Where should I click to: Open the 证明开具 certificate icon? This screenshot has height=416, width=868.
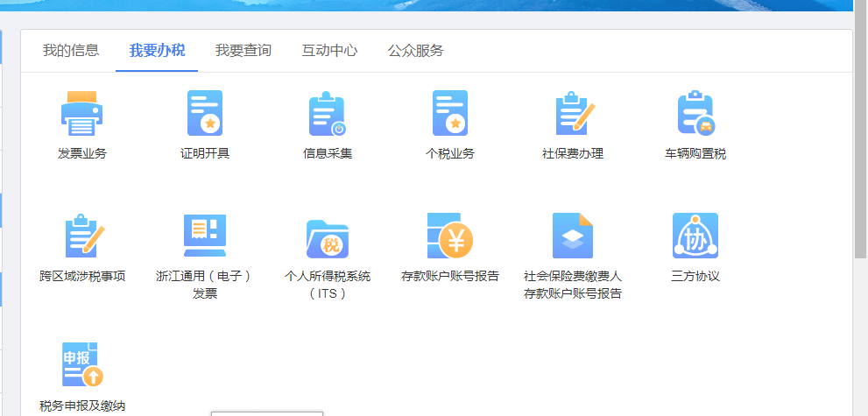[205, 113]
